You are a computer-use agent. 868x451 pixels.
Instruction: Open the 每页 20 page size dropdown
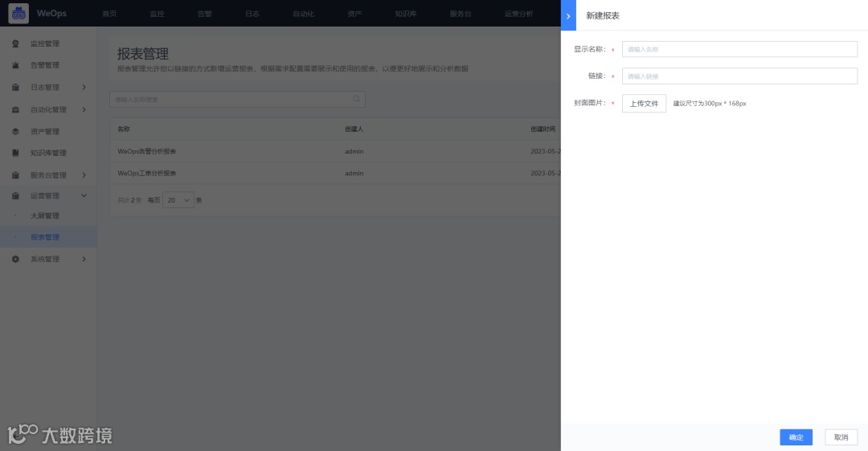tap(178, 200)
